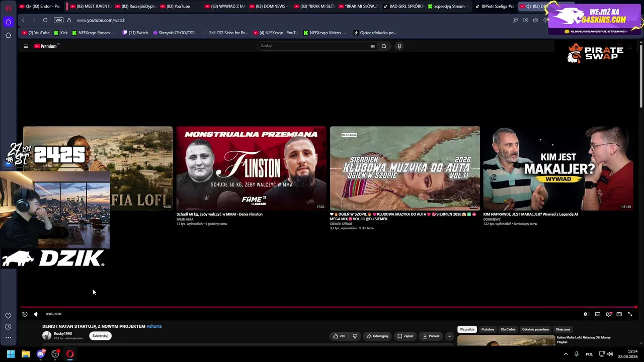Viewport: 644px width, 362px height.
Task: Toggle the VPN badge in address bar
Action: coord(58,20)
